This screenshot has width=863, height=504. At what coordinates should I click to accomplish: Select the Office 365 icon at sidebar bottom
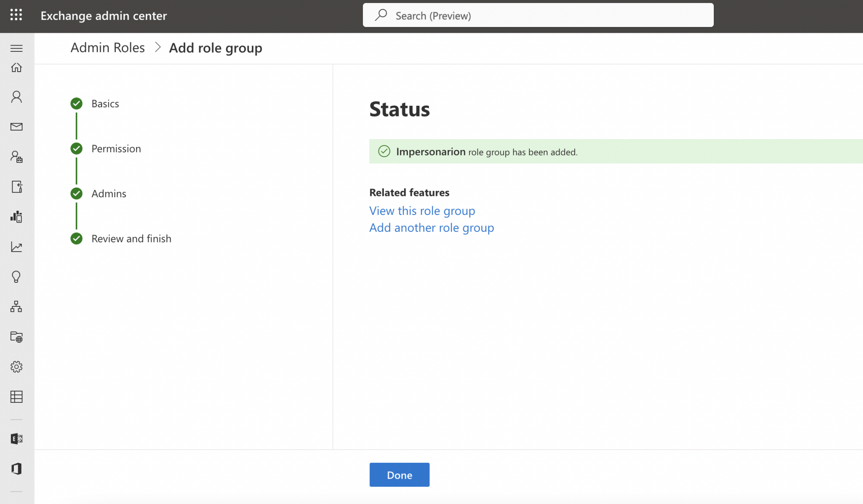16,469
